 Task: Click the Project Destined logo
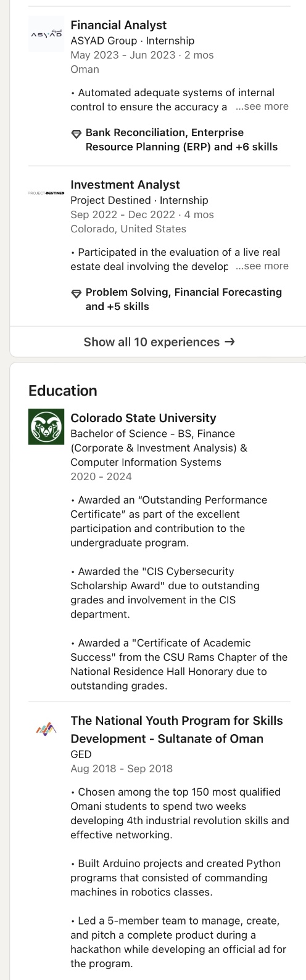(x=46, y=193)
